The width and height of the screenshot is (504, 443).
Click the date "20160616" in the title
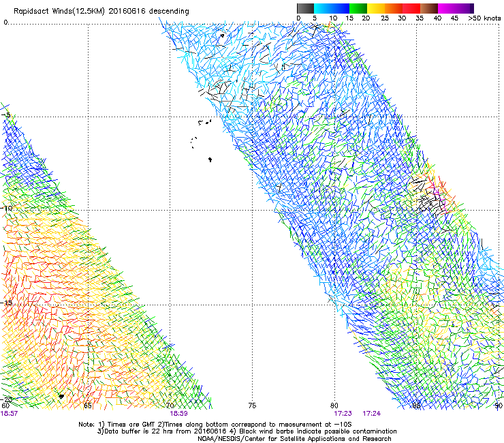point(127,11)
